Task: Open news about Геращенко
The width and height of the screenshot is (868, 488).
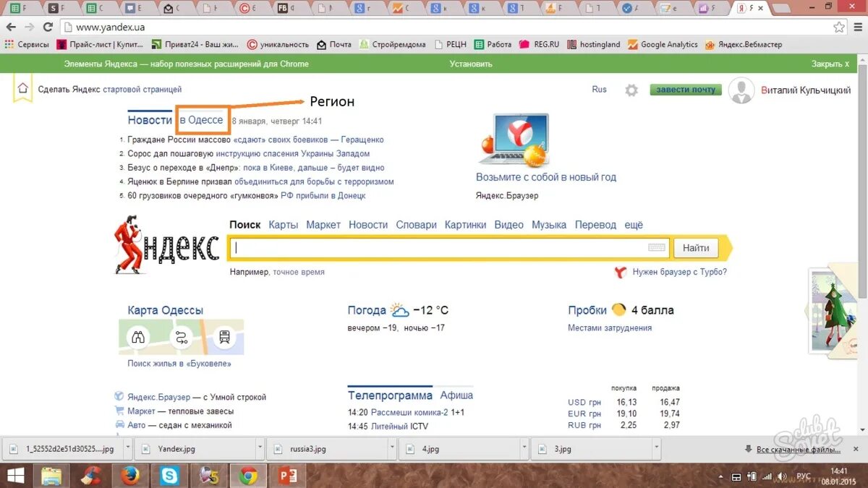Action: 255,140
